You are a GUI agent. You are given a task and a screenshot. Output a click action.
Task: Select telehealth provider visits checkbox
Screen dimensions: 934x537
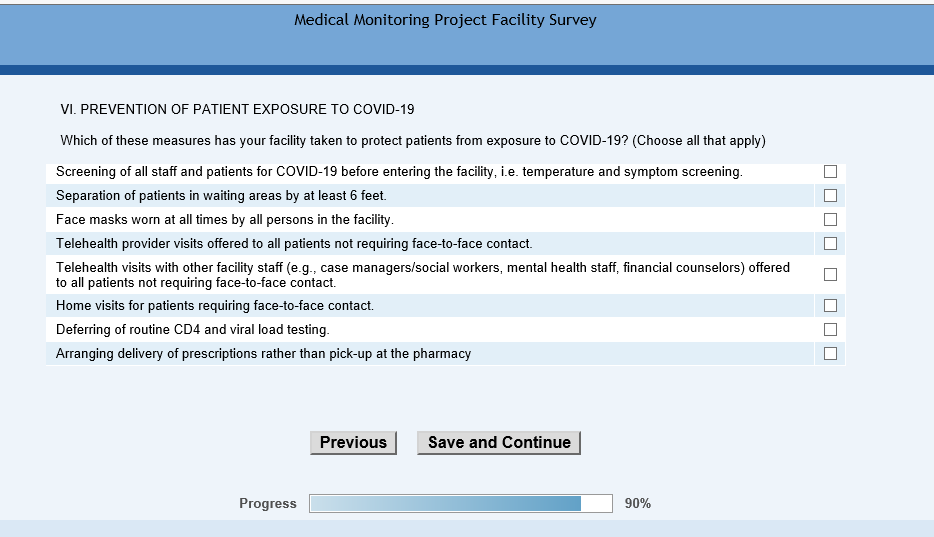(x=830, y=244)
